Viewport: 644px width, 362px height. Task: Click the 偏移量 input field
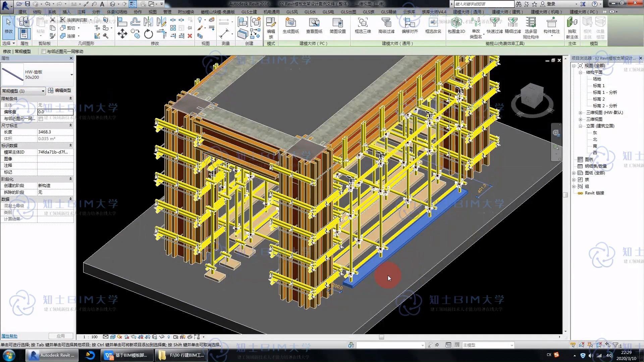(x=55, y=112)
